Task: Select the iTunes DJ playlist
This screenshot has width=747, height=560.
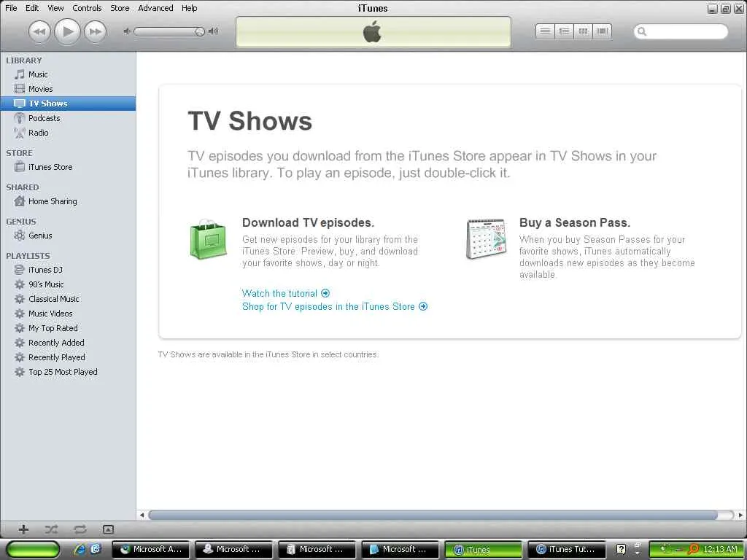Action: pos(68,270)
